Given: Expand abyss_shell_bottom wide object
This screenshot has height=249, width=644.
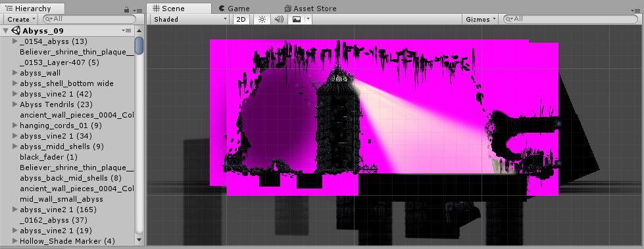Looking at the screenshot, I should [x=14, y=83].
